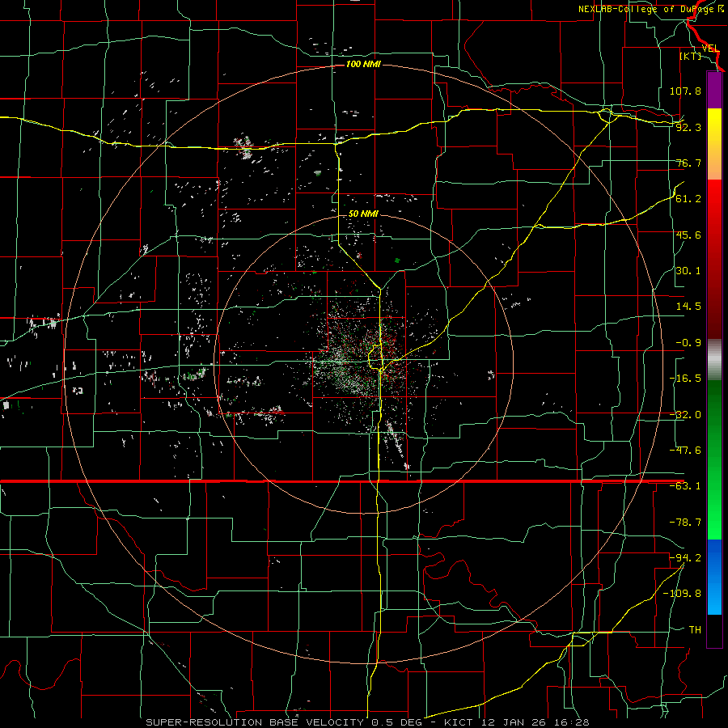Select the -109.8 velocity scale value
The image size is (728, 728).
682,594
